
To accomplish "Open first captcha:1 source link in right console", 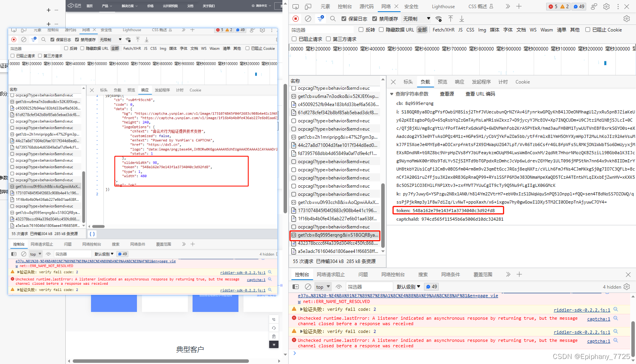I will pyautogui.click(x=599, y=319).
